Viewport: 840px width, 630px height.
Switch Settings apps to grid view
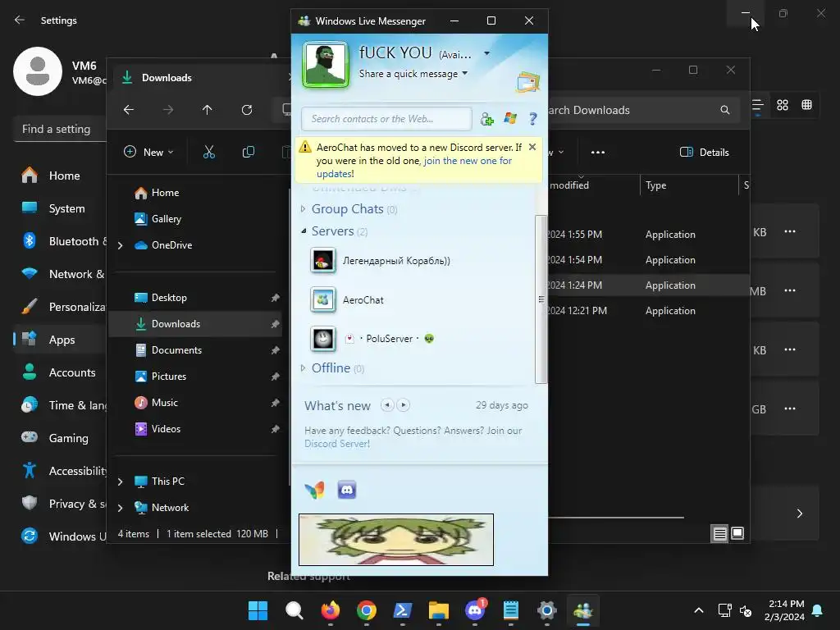[782, 105]
